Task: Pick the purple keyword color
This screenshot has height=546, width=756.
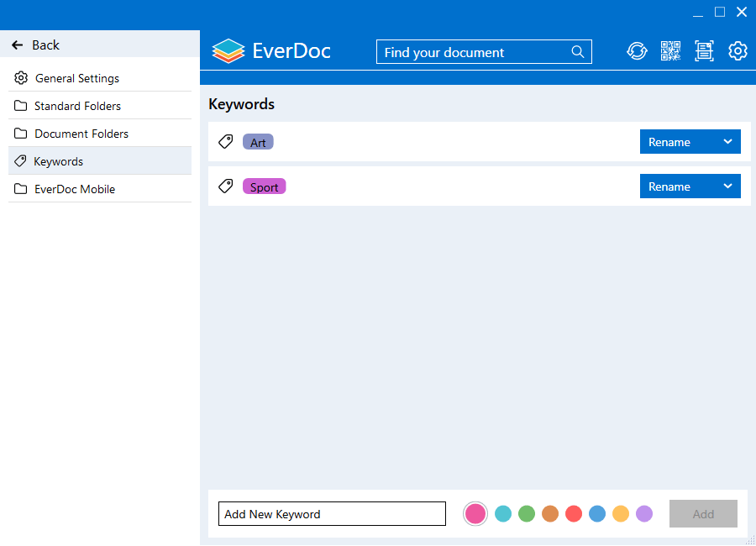Action: click(x=643, y=513)
